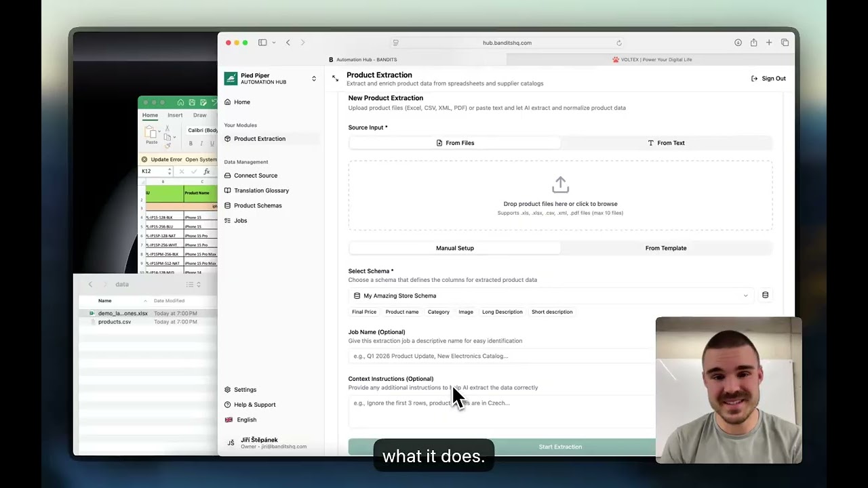
Task: Expand the Pied Piper workspace switcher
Action: (314, 79)
